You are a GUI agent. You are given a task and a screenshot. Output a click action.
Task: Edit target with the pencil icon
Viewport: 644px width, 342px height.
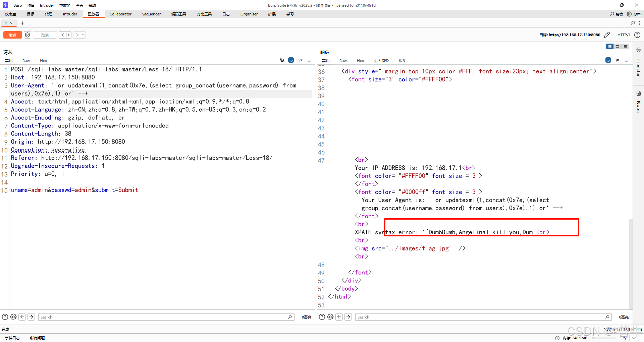point(607,35)
